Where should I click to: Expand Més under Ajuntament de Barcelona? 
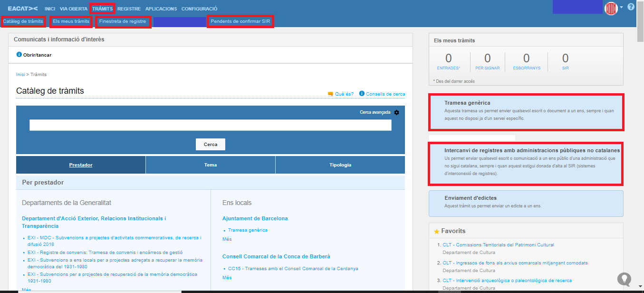click(227, 239)
